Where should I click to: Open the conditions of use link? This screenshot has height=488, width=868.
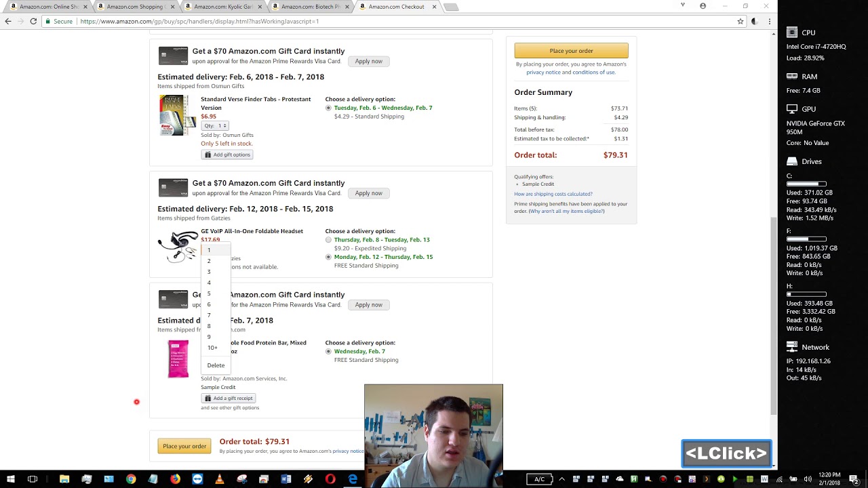click(593, 72)
